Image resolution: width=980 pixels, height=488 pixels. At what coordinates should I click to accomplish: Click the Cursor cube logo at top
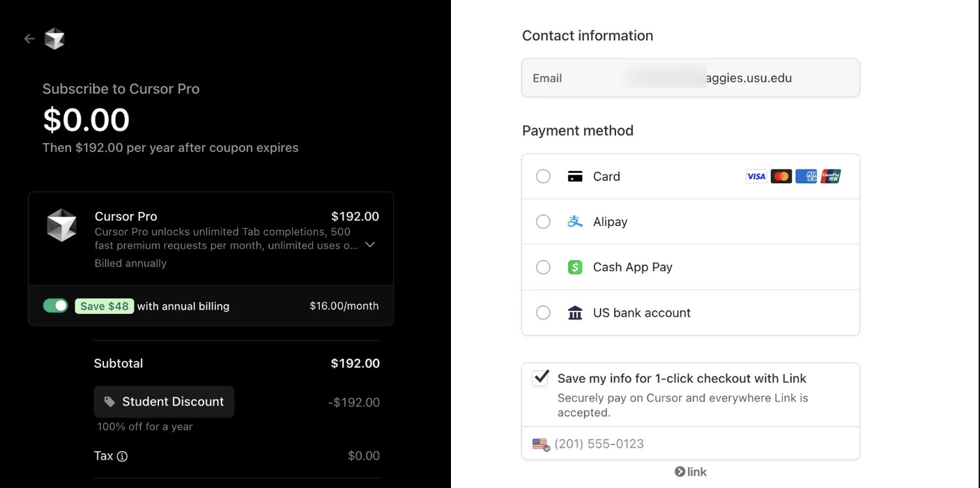point(54,39)
